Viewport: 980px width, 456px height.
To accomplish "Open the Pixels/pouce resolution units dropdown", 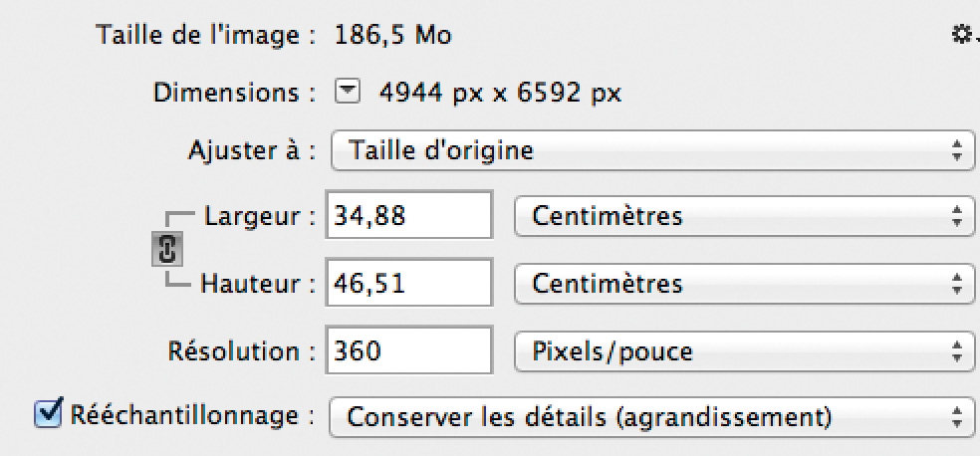I will [744, 351].
